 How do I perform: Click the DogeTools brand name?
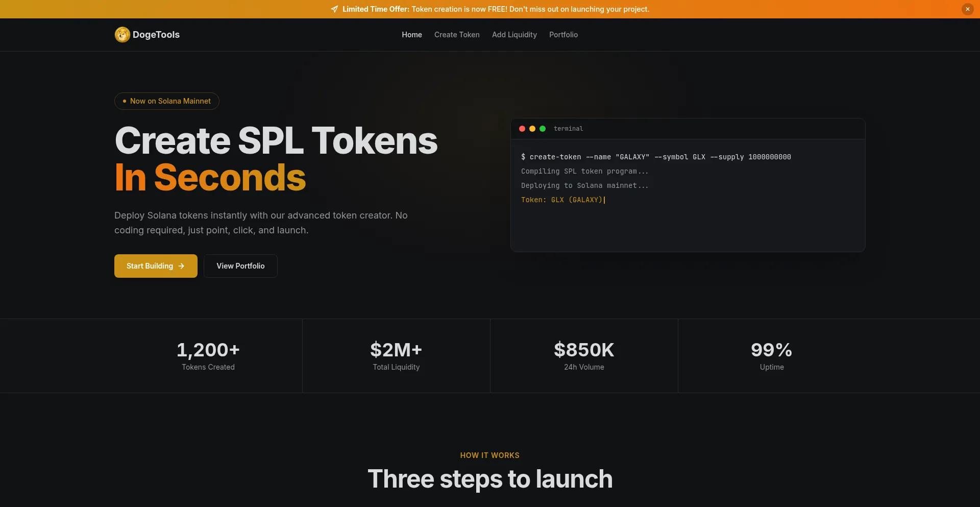(156, 35)
